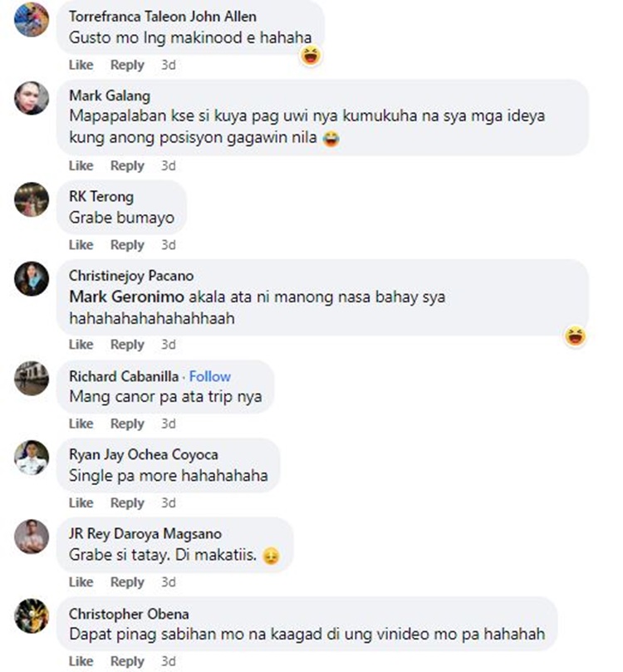View Christinejoy Pacano's avatar

(x=32, y=278)
